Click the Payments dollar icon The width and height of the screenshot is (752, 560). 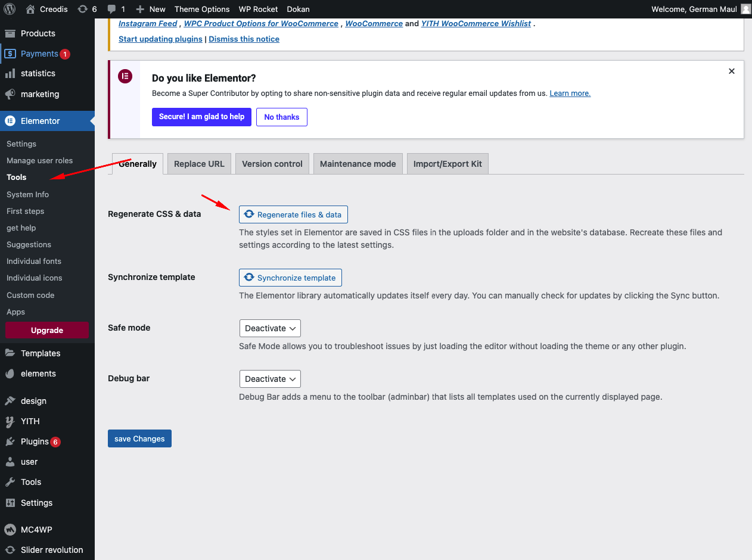click(x=10, y=54)
